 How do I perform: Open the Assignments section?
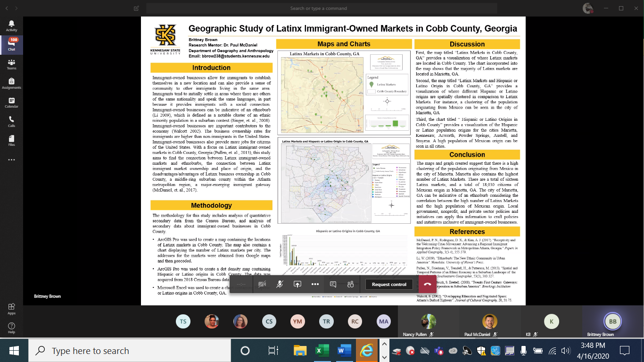click(11, 84)
